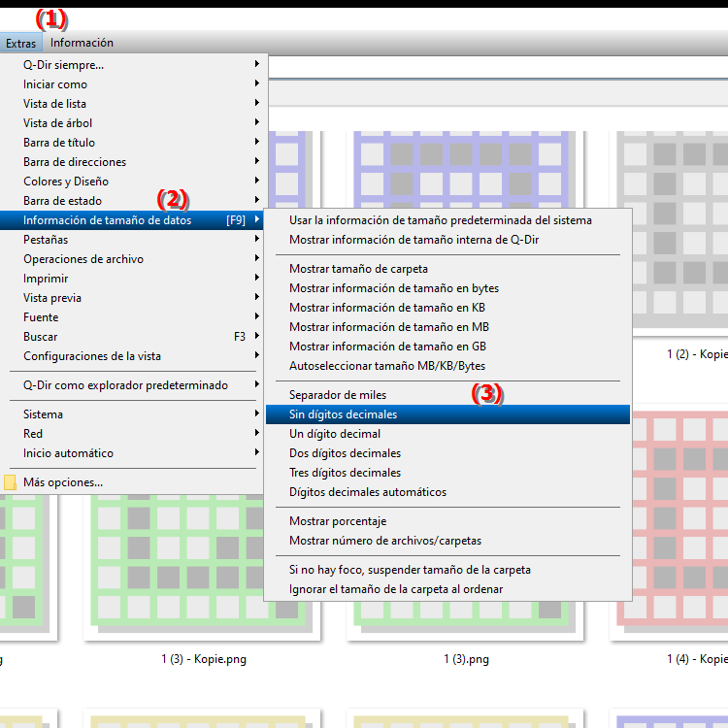Click the folder icon beside Más opciones
Viewport: 728px width, 728px height.
tap(10, 482)
